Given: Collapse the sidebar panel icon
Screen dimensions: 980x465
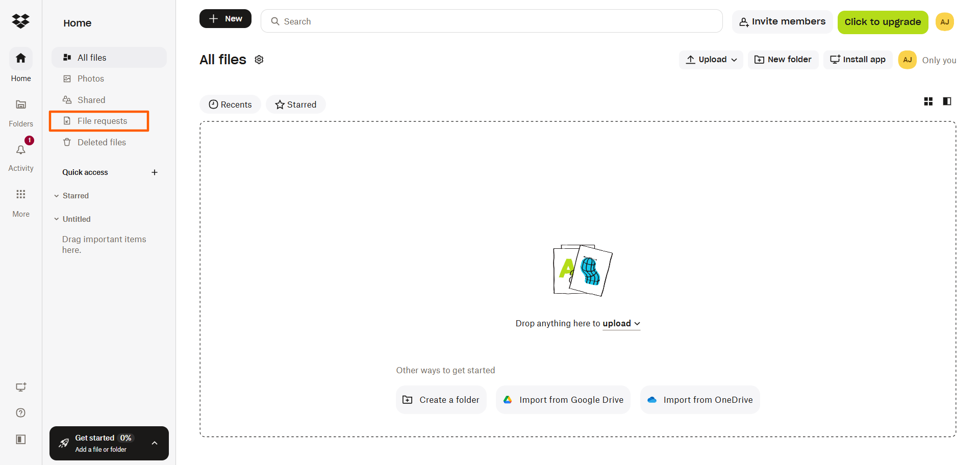Looking at the screenshot, I should (21, 439).
